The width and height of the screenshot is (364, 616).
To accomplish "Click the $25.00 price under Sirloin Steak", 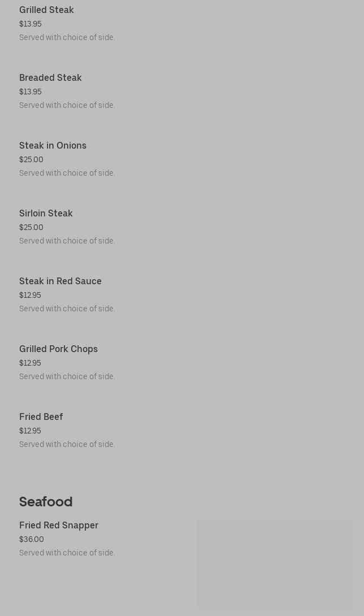I will 31,228.
